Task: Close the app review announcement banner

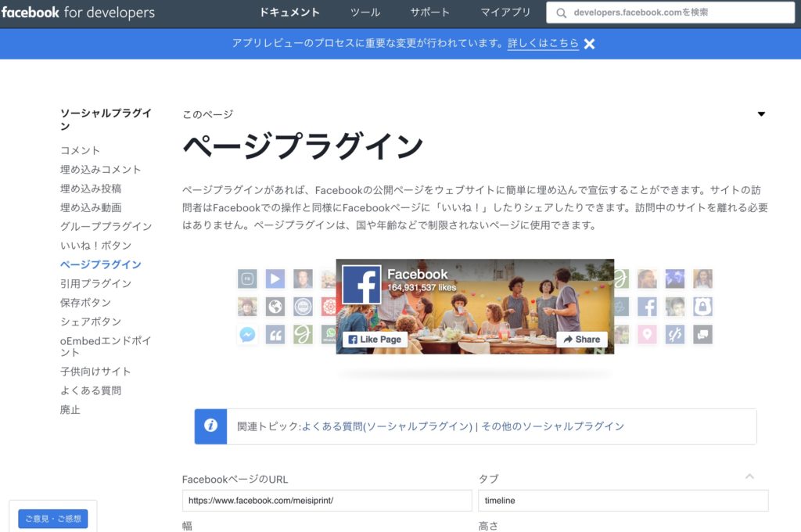Action: tap(589, 44)
